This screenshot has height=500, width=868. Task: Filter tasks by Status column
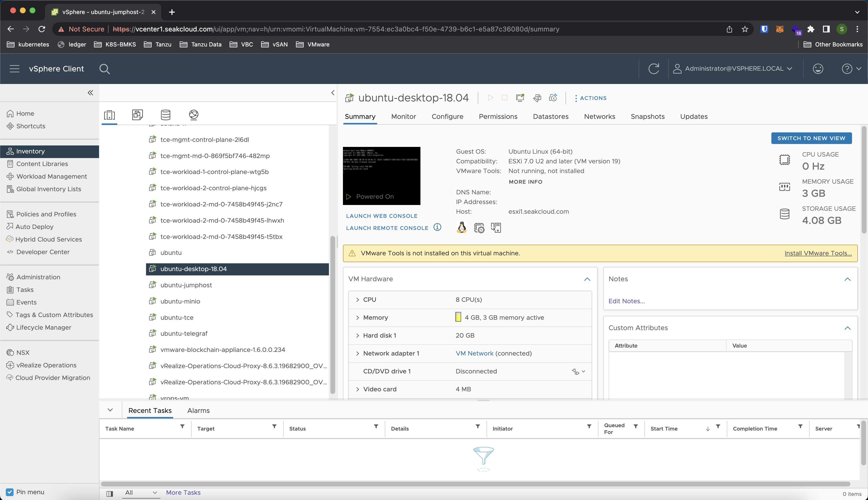pyautogui.click(x=376, y=426)
